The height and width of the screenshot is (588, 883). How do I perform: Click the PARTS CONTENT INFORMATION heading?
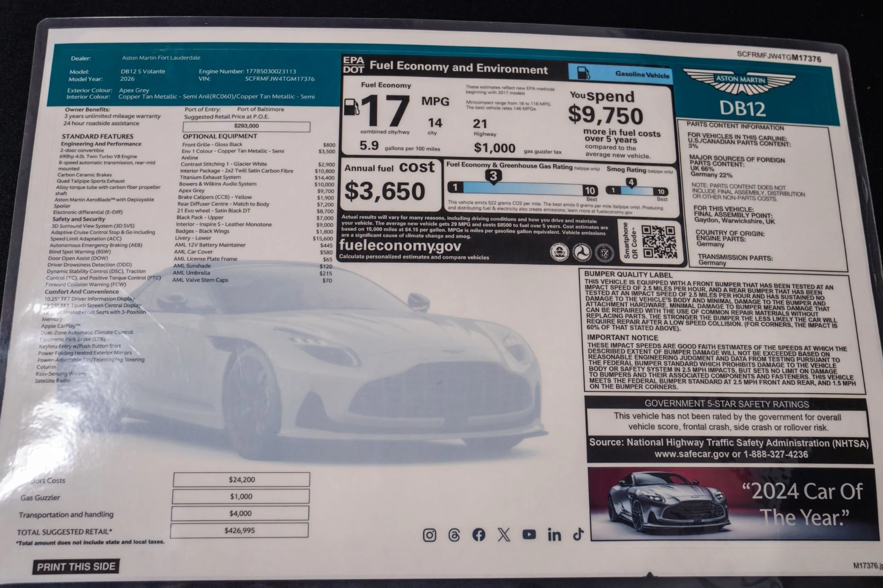click(x=735, y=126)
